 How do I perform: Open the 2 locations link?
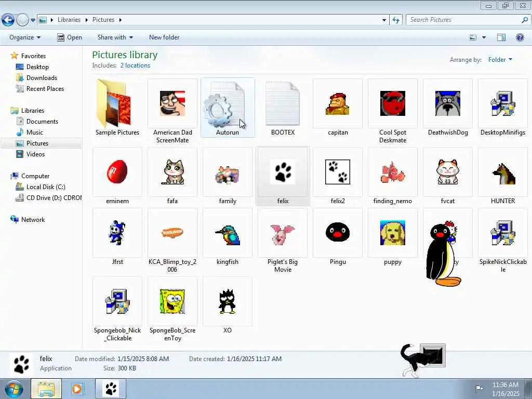pos(135,65)
